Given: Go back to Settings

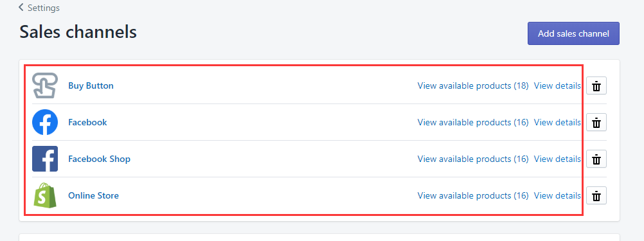Looking at the screenshot, I should point(39,8).
